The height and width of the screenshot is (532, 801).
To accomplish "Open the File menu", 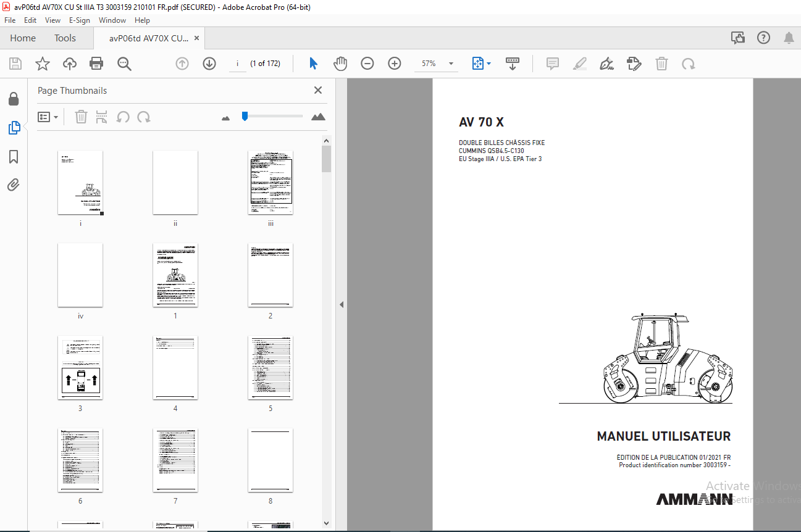I will [x=10, y=20].
